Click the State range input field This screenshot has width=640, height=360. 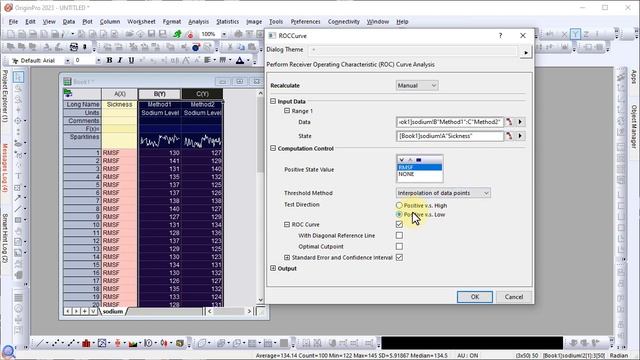449,136
